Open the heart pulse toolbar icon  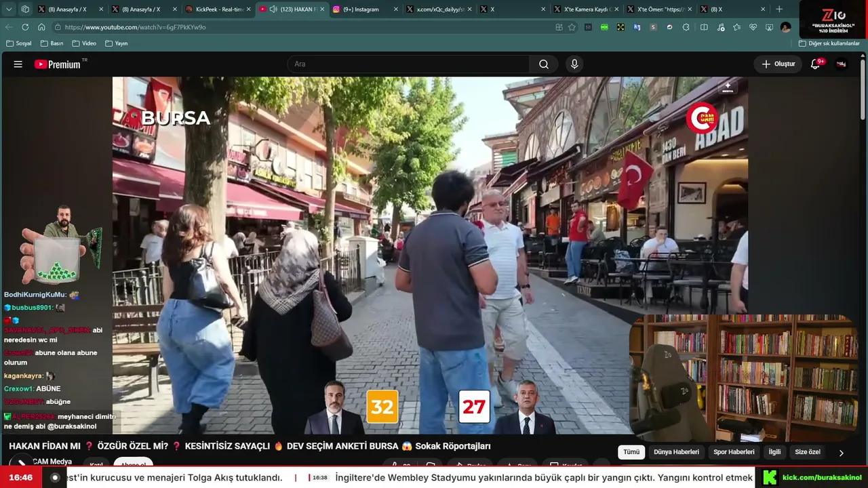click(x=753, y=27)
